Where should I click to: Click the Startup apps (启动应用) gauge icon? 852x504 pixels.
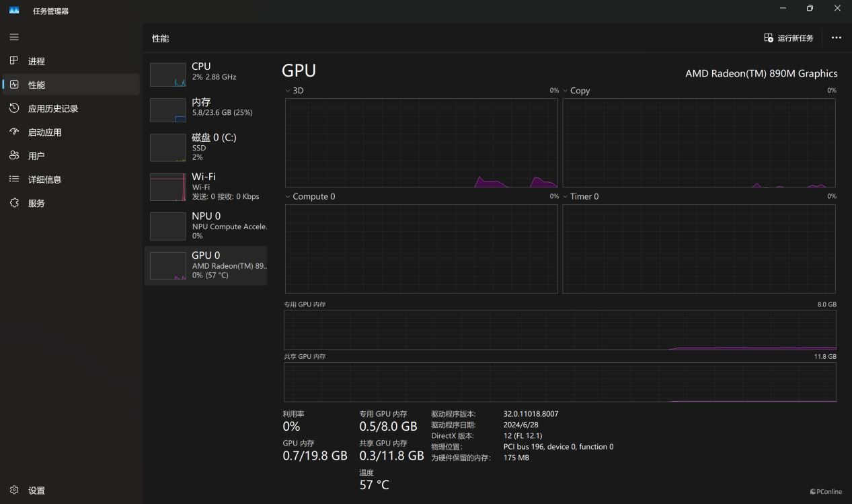14,132
